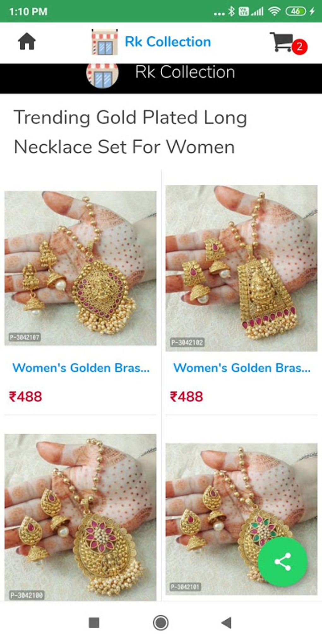Tap Rk Collection text in black banner
Viewport: 322px width, 644px height.
(x=185, y=72)
